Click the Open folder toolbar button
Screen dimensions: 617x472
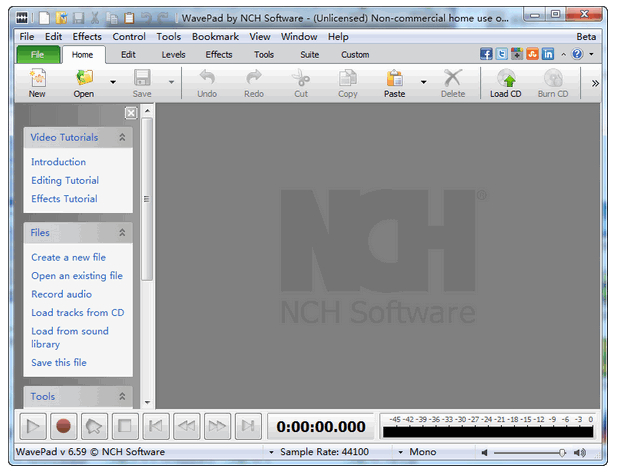(x=84, y=83)
